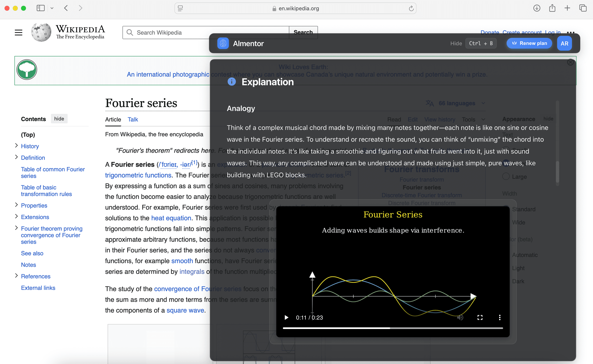
Task: Hide the Contents sidebar
Action: point(59,119)
